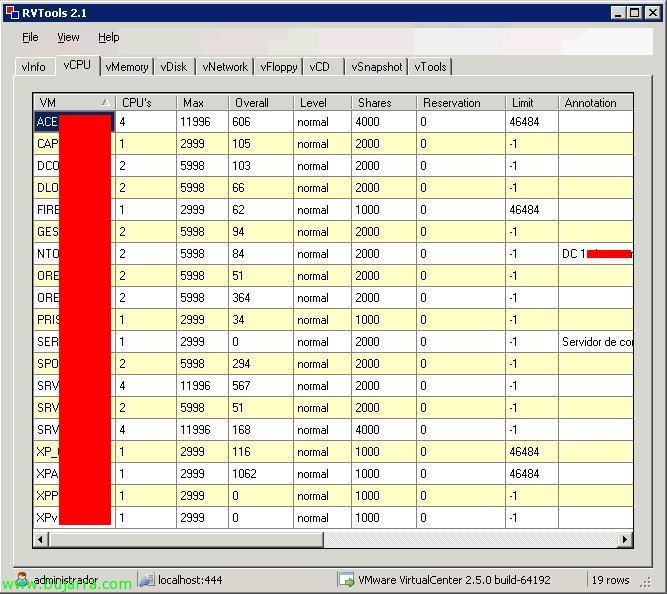Viewport: 667px width, 594px height.
Task: Show the vFloppy tab
Action: pyautogui.click(x=279, y=67)
